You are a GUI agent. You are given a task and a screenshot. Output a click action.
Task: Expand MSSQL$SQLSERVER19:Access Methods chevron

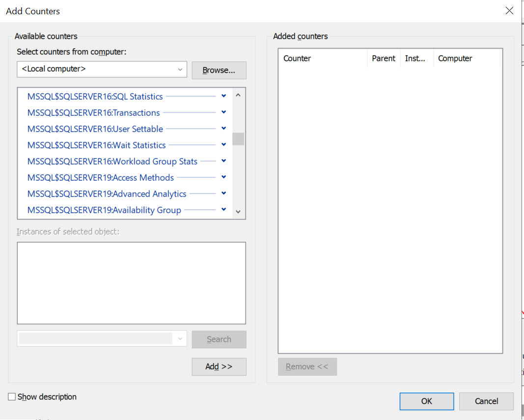223,177
